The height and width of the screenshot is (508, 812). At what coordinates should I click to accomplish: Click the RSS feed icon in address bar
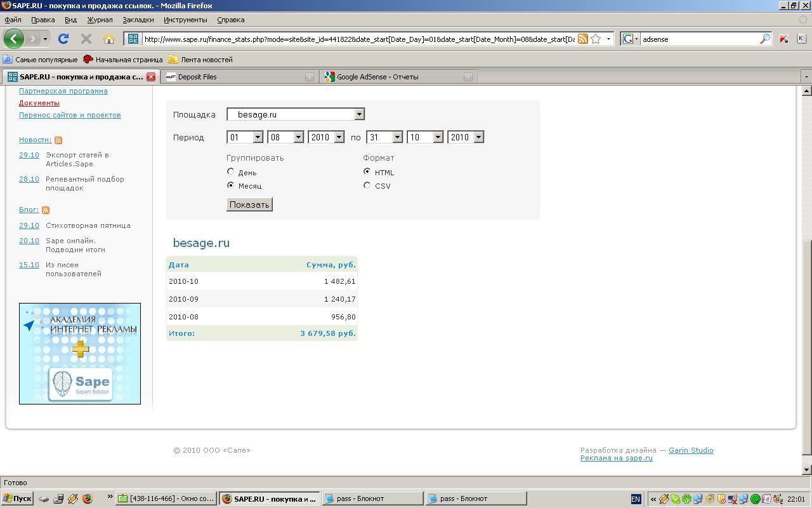point(582,39)
